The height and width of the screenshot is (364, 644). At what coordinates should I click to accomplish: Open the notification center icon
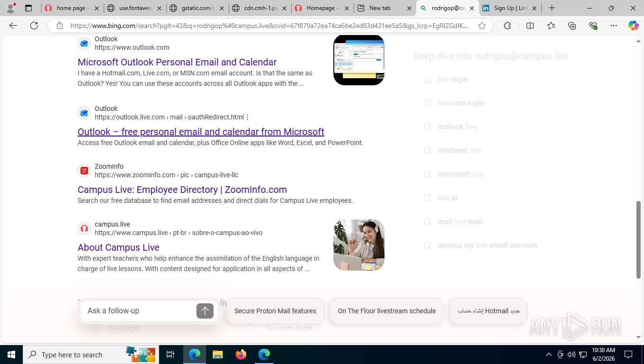(628, 355)
